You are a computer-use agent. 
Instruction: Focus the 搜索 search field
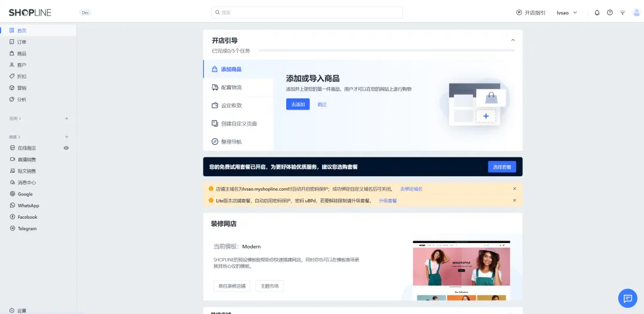pos(307,13)
